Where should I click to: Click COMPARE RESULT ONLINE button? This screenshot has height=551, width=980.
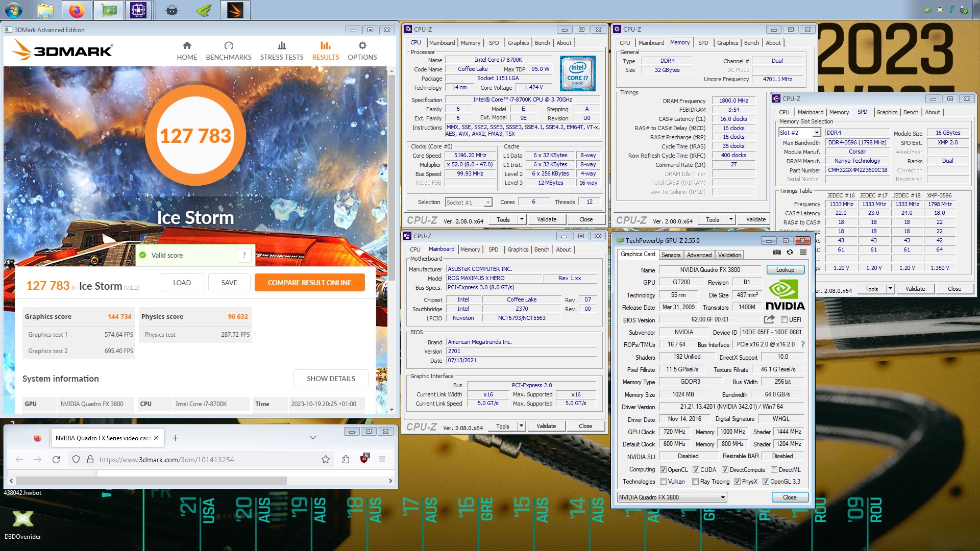pyautogui.click(x=309, y=283)
